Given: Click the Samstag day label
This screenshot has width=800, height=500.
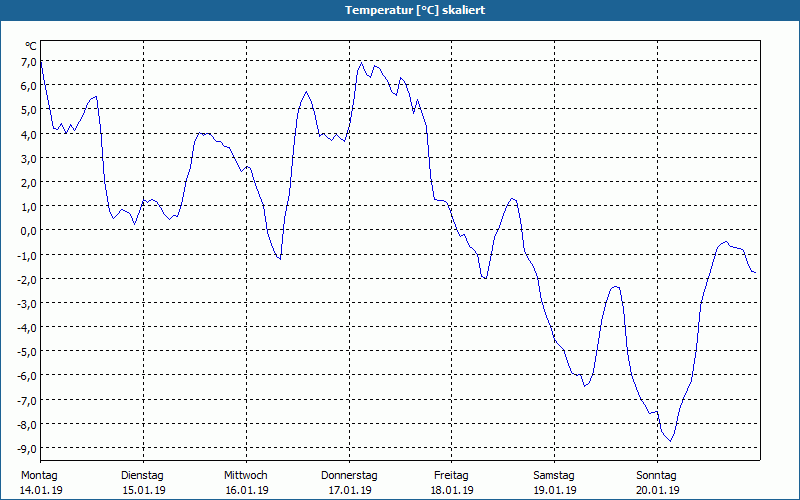Looking at the screenshot, I should point(554,476).
